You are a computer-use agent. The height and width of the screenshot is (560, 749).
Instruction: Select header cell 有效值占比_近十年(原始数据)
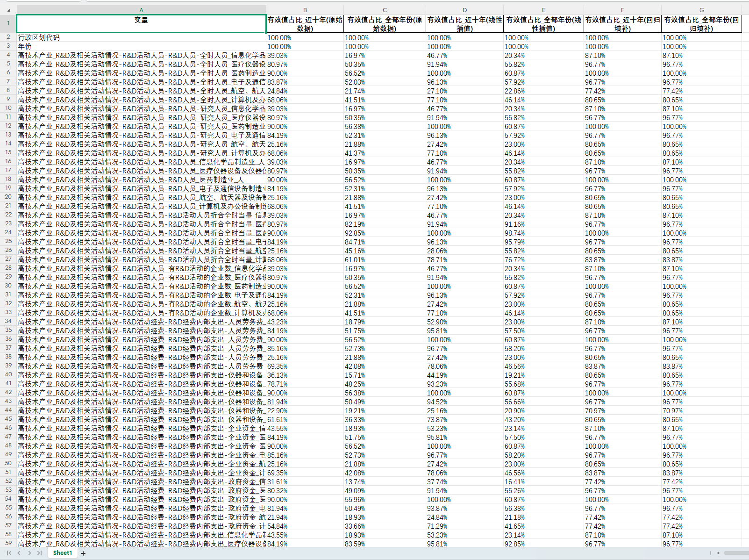point(305,24)
